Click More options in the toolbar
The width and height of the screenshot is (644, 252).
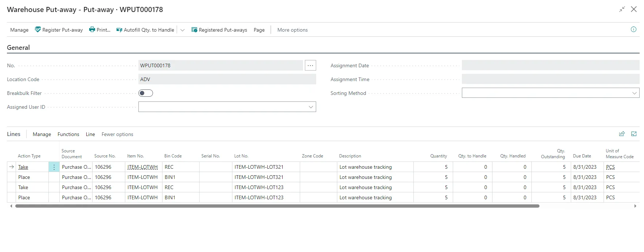[x=292, y=30]
